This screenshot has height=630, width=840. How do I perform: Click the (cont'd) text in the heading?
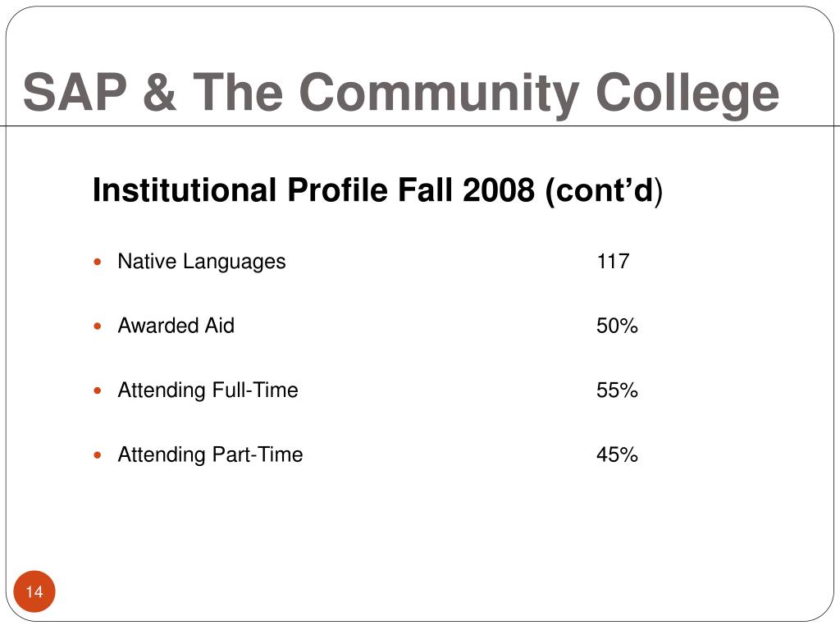pos(604,190)
